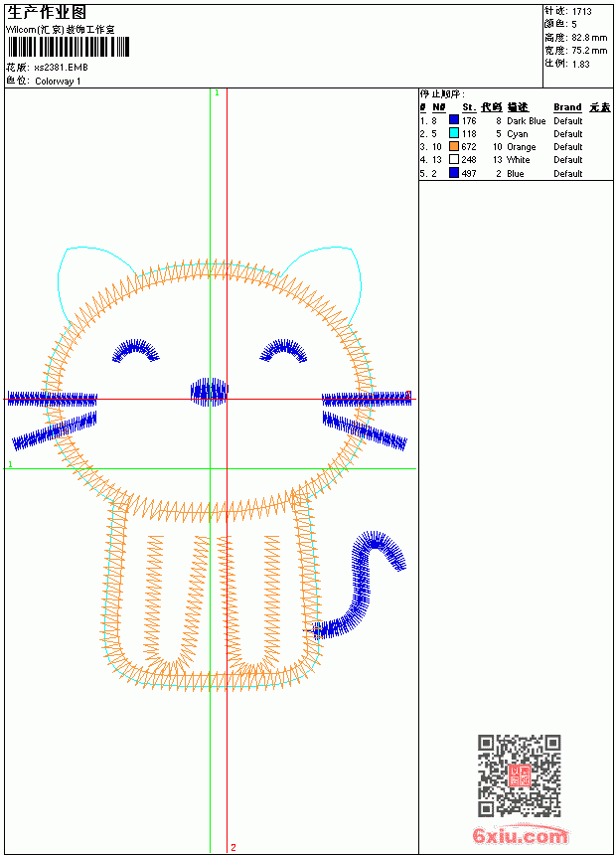Click the Orange color swatch
The height and width of the screenshot is (855, 616).
[453, 146]
